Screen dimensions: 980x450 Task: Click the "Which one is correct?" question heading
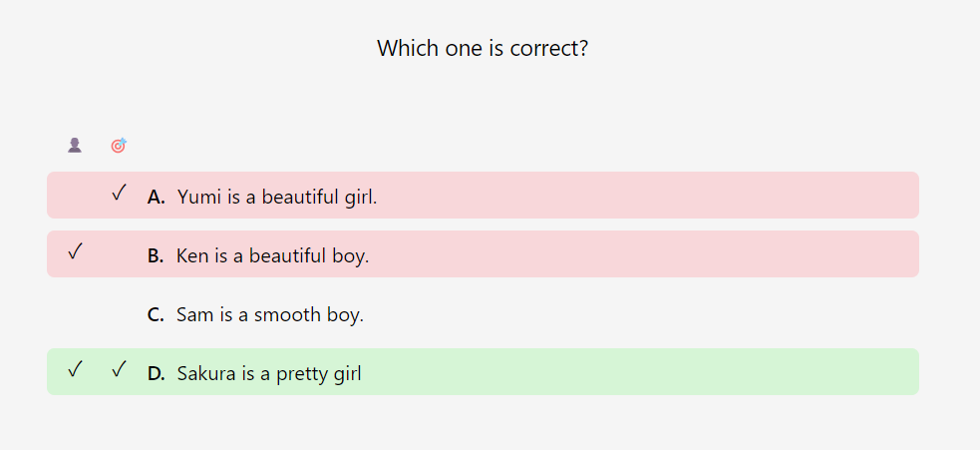(483, 48)
